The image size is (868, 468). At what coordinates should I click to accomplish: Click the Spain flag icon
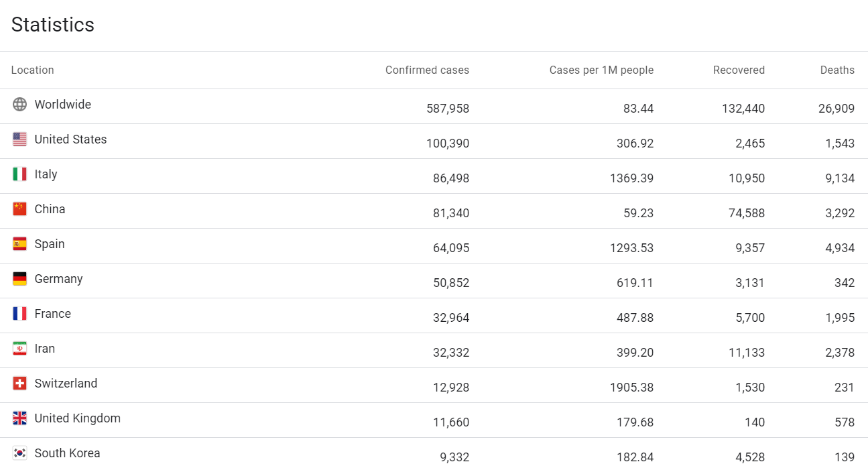coord(20,244)
